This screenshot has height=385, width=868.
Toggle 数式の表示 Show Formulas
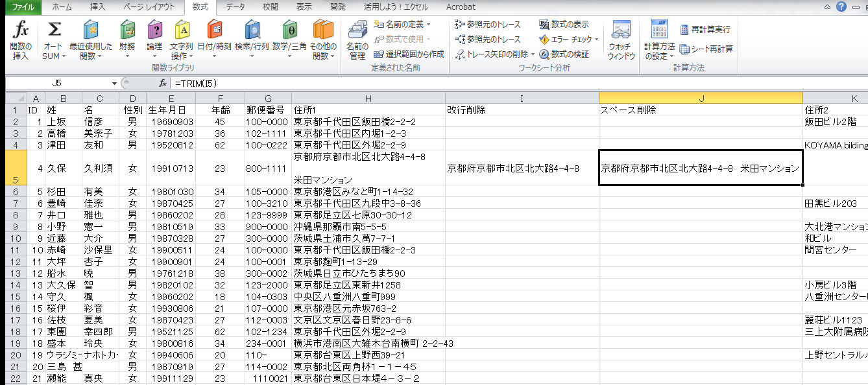coord(564,25)
